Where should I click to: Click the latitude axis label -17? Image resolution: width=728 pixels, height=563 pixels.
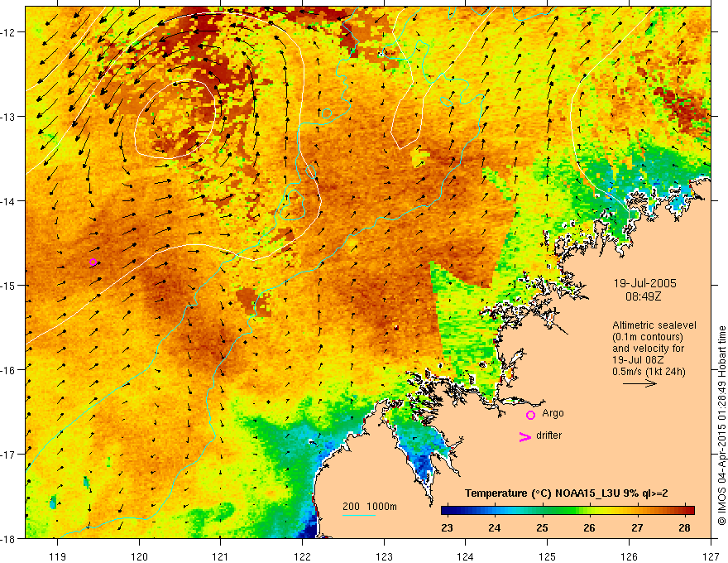coord(8,455)
